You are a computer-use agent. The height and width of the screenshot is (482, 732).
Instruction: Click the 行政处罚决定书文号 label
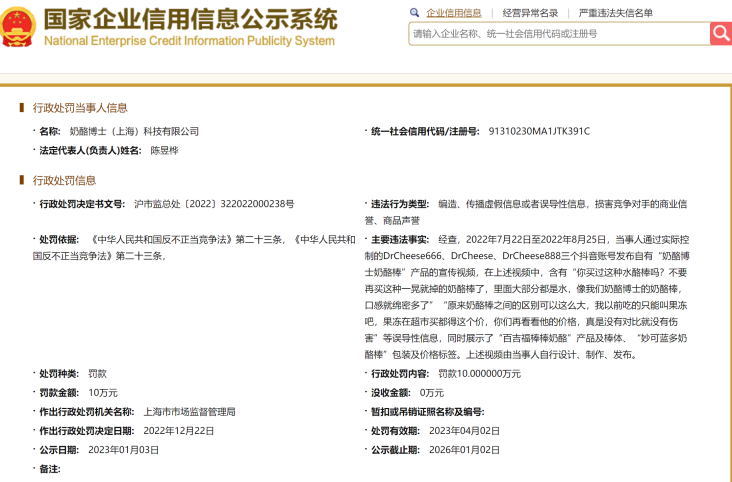[82, 204]
